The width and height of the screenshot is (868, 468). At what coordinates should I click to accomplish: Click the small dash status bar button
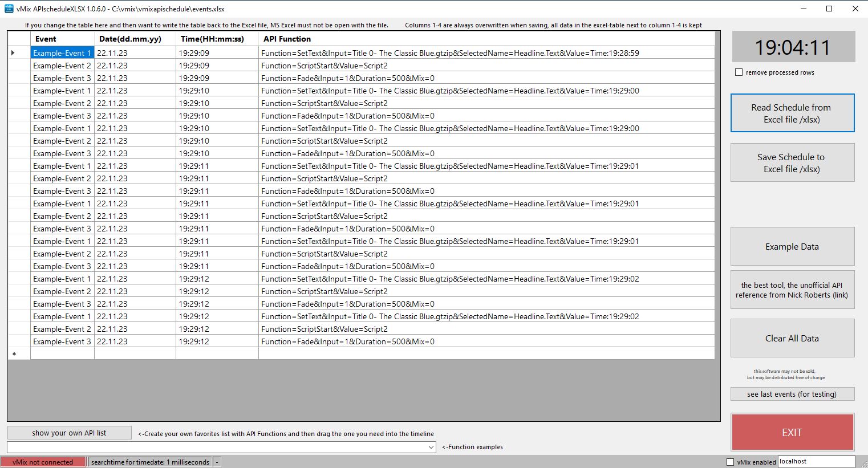(x=217, y=462)
